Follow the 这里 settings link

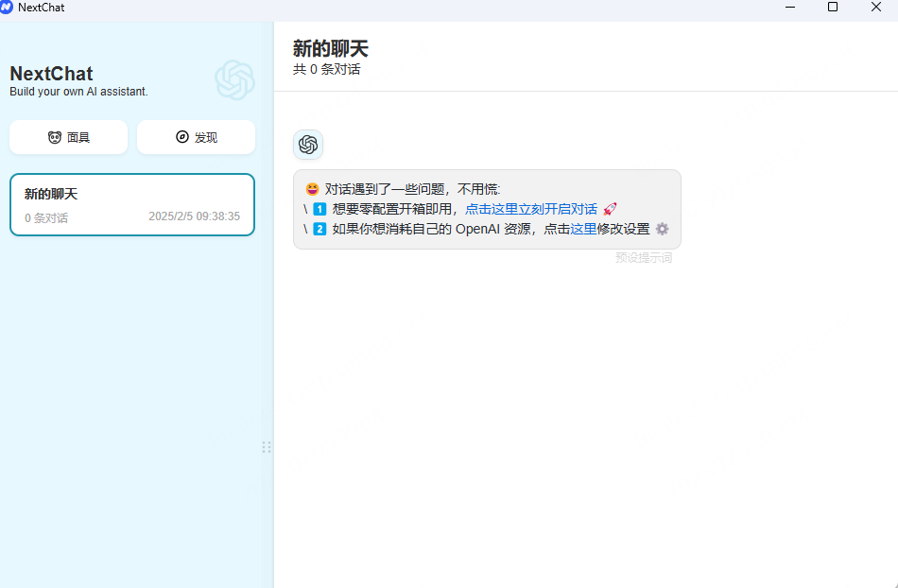(583, 229)
